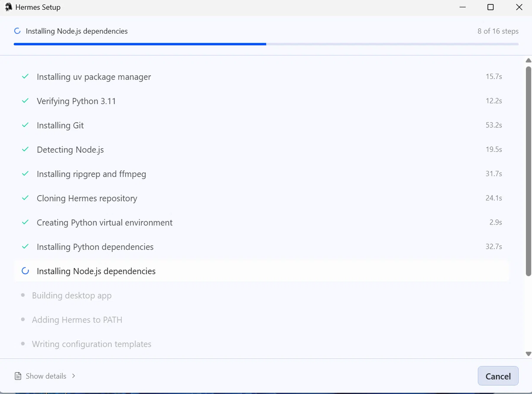
Task: Click the '8 of 16 steps' counter
Action: [498, 31]
